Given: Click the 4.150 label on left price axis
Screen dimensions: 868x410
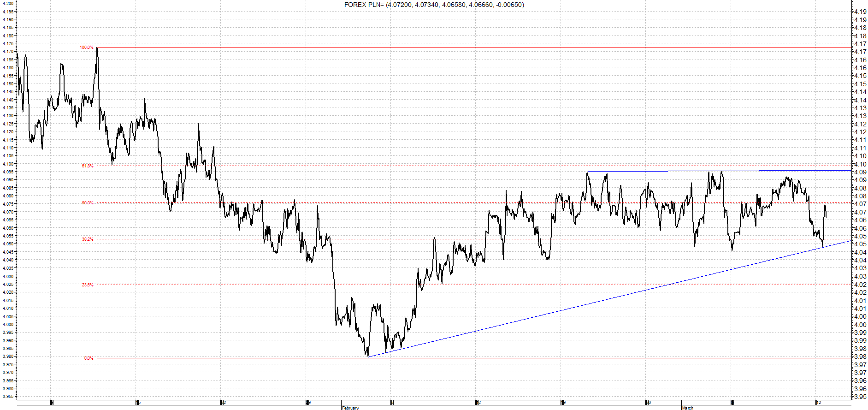Looking at the screenshot, I should 7,84.
